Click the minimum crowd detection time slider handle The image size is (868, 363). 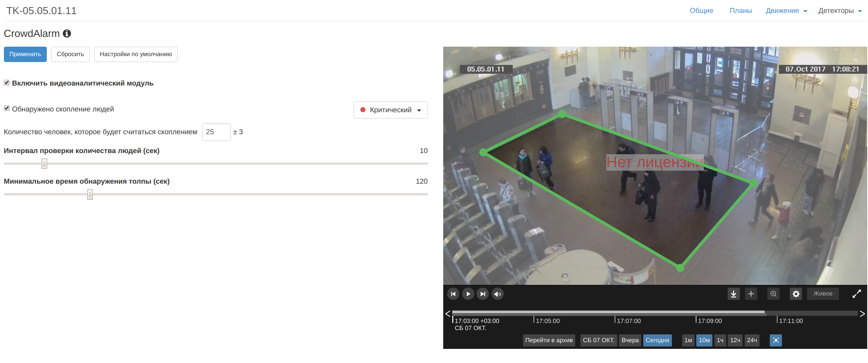[x=90, y=194]
